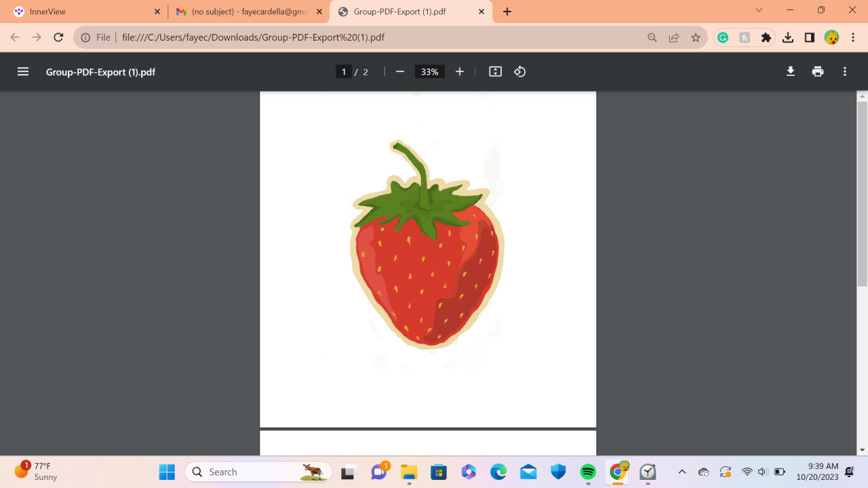
Task: Click the Fit to page icon
Action: 496,72
